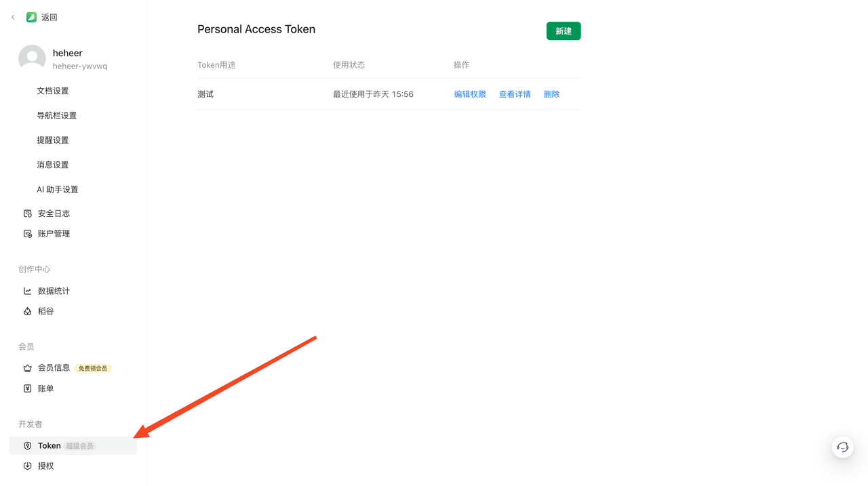Open the customer support headset button
Viewport: 868px width, 486px height.
point(842,447)
